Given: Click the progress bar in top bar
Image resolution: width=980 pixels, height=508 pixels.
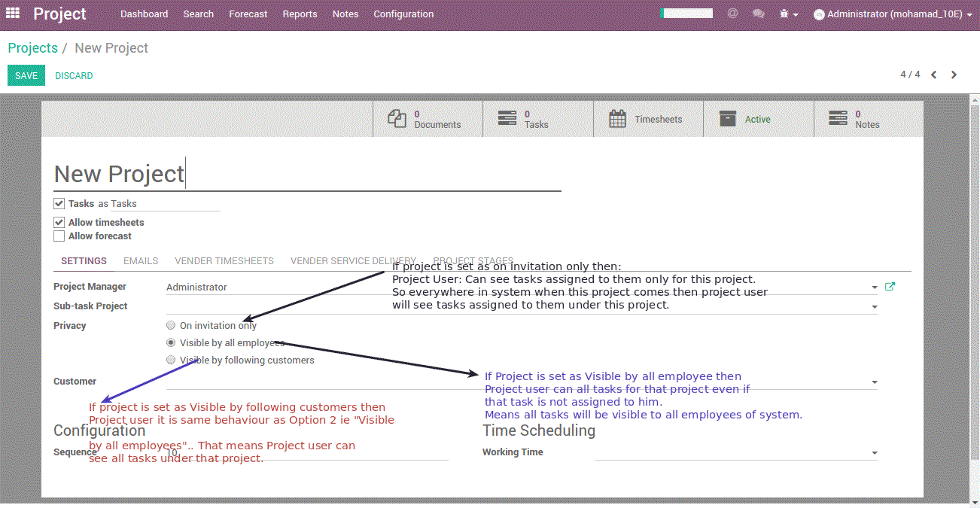Looking at the screenshot, I should click(x=686, y=13).
